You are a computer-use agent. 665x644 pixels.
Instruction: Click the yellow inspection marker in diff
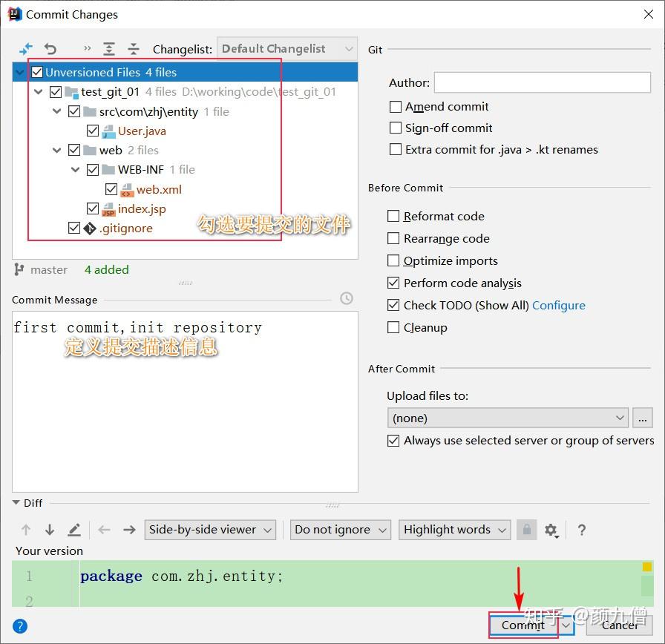646,566
